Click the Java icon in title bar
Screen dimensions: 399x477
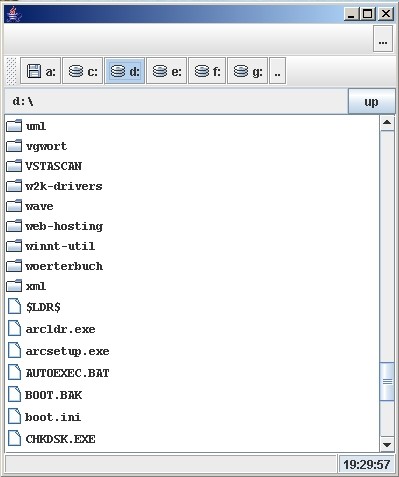[x=14, y=14]
